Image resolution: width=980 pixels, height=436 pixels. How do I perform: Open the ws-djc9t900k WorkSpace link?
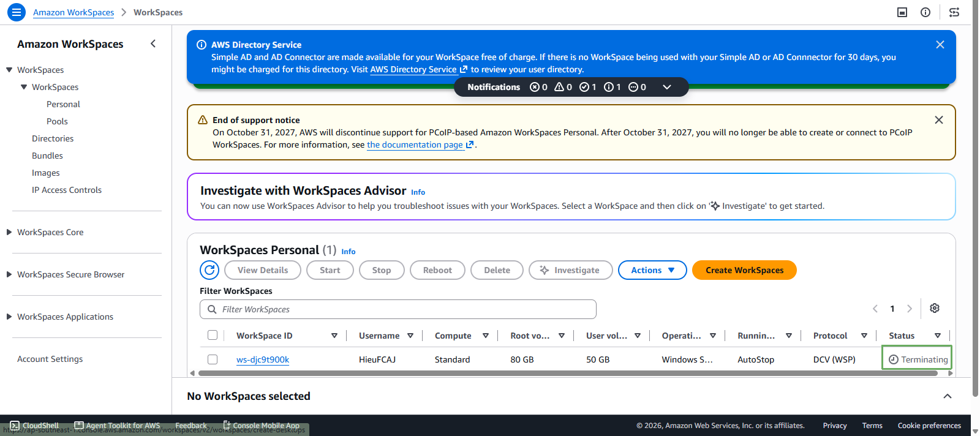pyautogui.click(x=263, y=359)
